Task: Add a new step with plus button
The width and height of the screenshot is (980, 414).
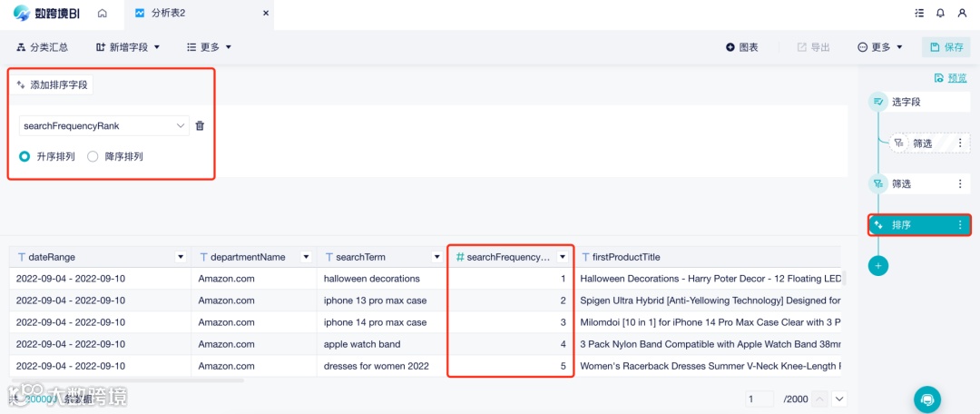Action: coord(878,266)
